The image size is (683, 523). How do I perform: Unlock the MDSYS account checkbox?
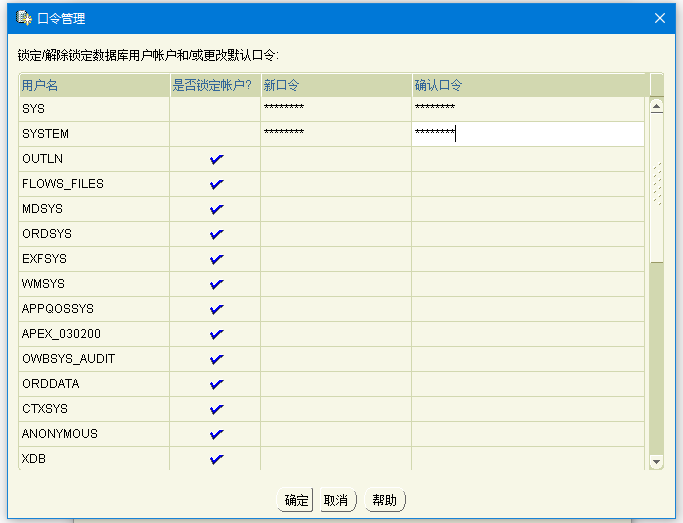216,209
